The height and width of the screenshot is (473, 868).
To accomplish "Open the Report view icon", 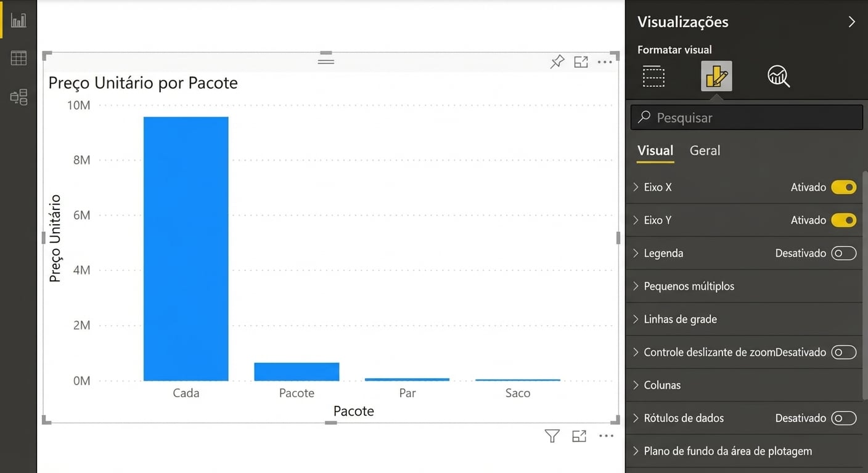I will pyautogui.click(x=18, y=20).
